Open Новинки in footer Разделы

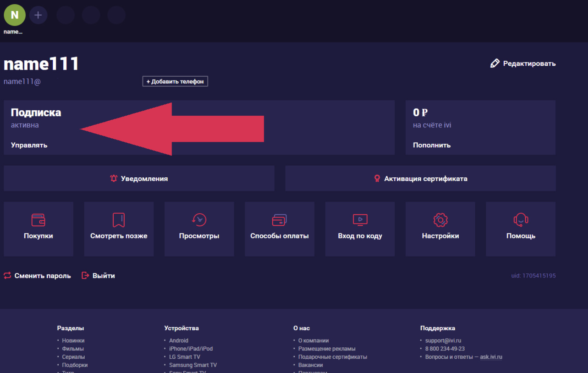[x=73, y=341]
